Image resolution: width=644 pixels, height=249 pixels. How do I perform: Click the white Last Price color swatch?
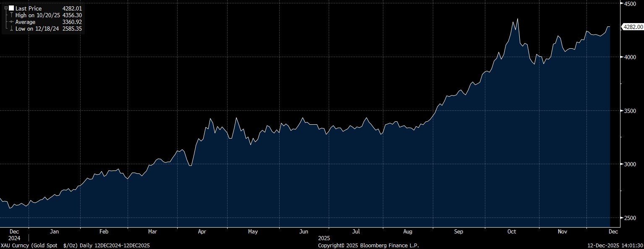(x=11, y=8)
